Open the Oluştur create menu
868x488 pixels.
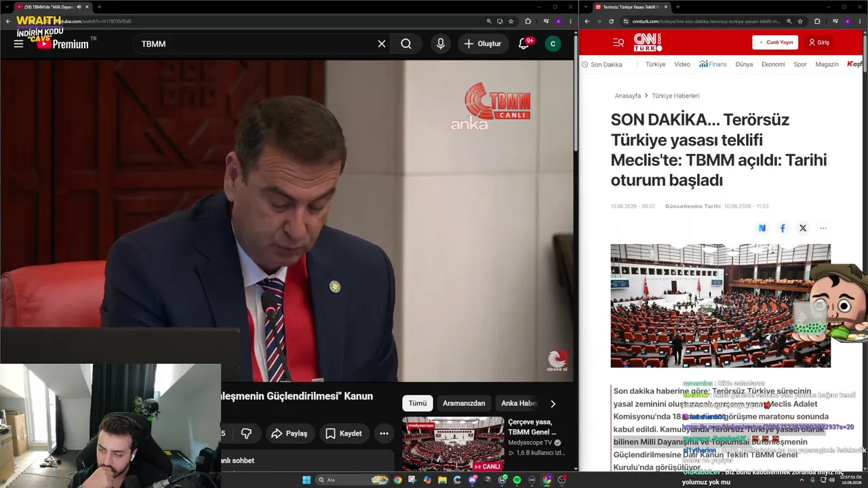point(484,44)
